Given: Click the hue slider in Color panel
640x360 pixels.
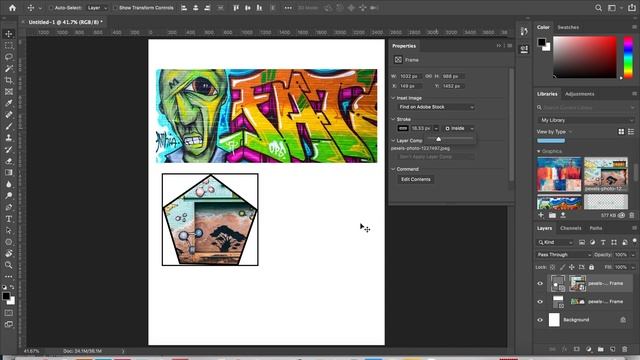Looking at the screenshot, I should click(x=629, y=57).
